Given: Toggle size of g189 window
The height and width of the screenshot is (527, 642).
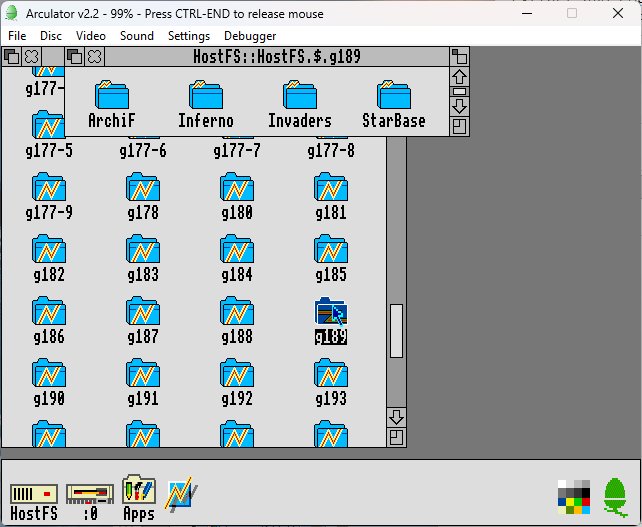Looking at the screenshot, I should 459,56.
